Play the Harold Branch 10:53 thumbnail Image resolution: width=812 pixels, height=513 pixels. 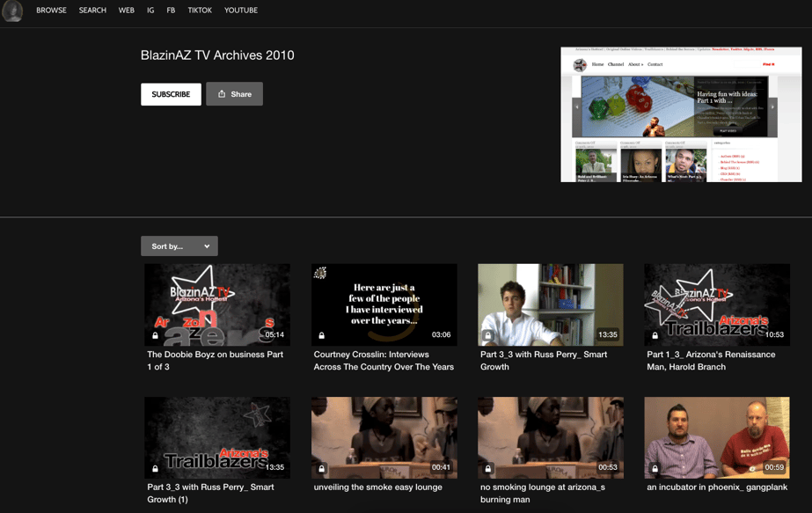pos(717,304)
